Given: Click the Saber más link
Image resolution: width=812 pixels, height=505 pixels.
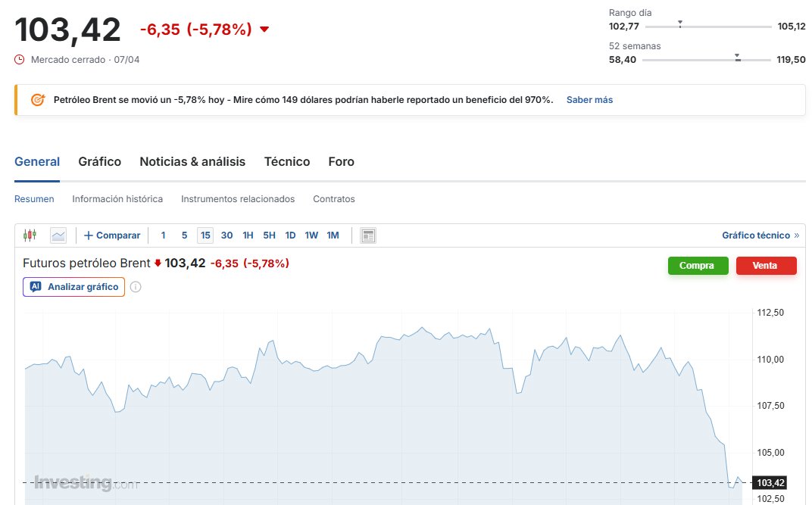Looking at the screenshot, I should click(589, 100).
